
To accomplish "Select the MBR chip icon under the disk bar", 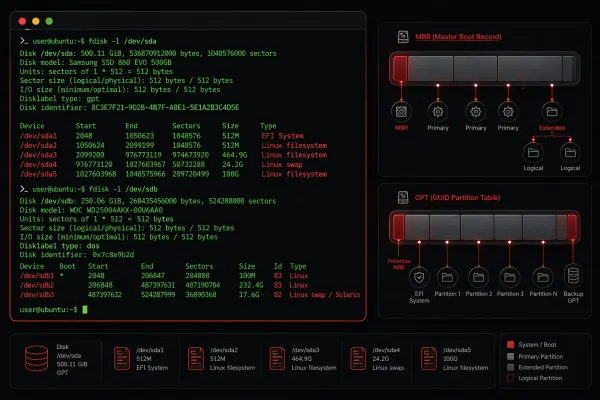I will tap(401, 112).
